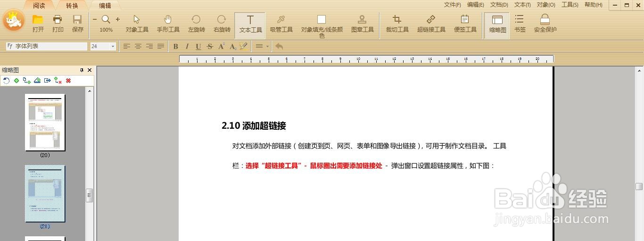Align text right
Image resolution: width=644 pixels, height=241 pixels.
click(x=149, y=46)
